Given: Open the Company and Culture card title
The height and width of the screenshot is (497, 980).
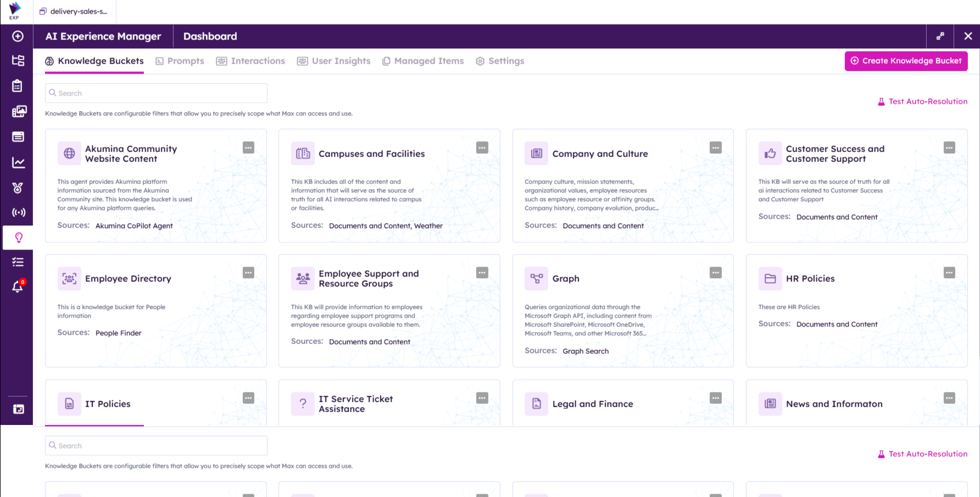Looking at the screenshot, I should (600, 154).
